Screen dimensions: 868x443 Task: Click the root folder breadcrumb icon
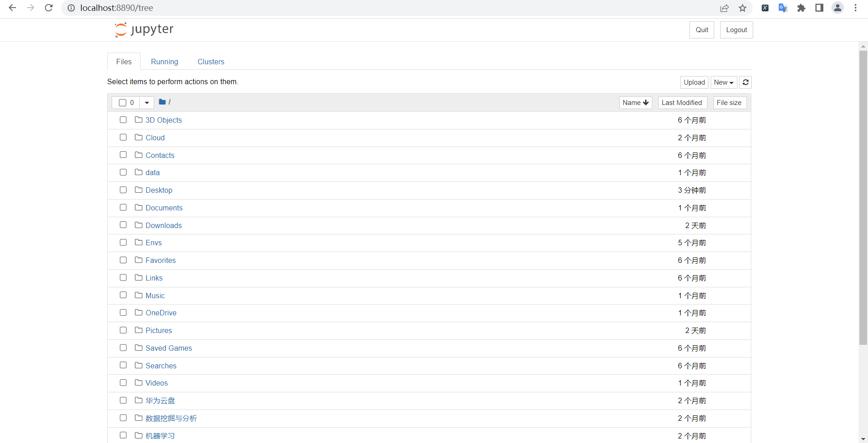coord(162,102)
